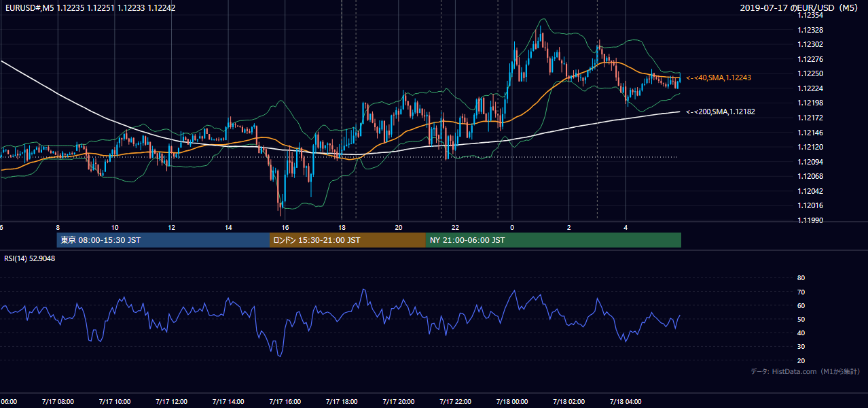
Task: Click price axis value 1.12146
Action: (x=811, y=133)
